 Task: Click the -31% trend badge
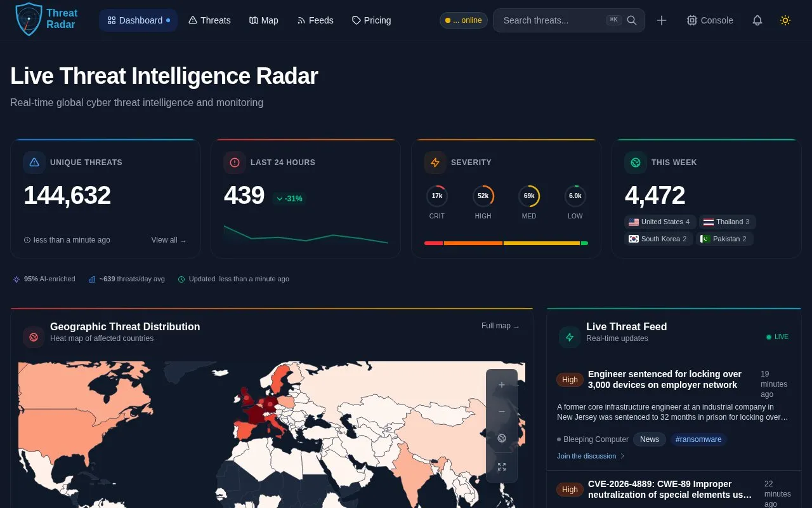click(x=289, y=199)
